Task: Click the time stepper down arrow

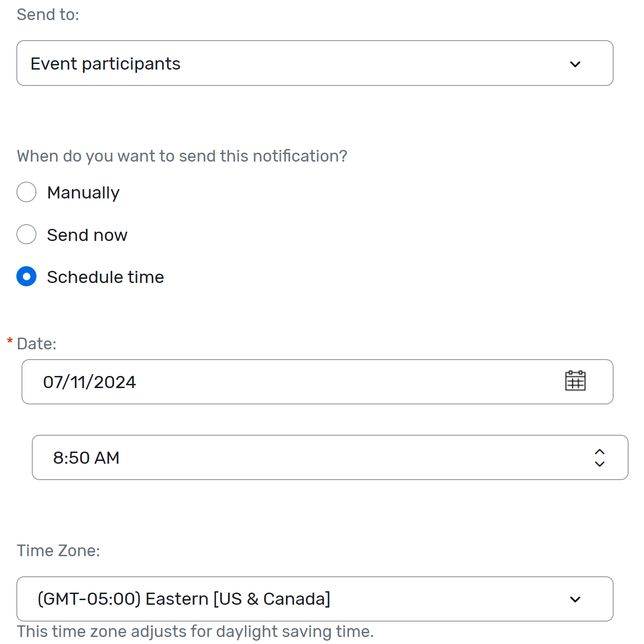Action: [x=600, y=464]
